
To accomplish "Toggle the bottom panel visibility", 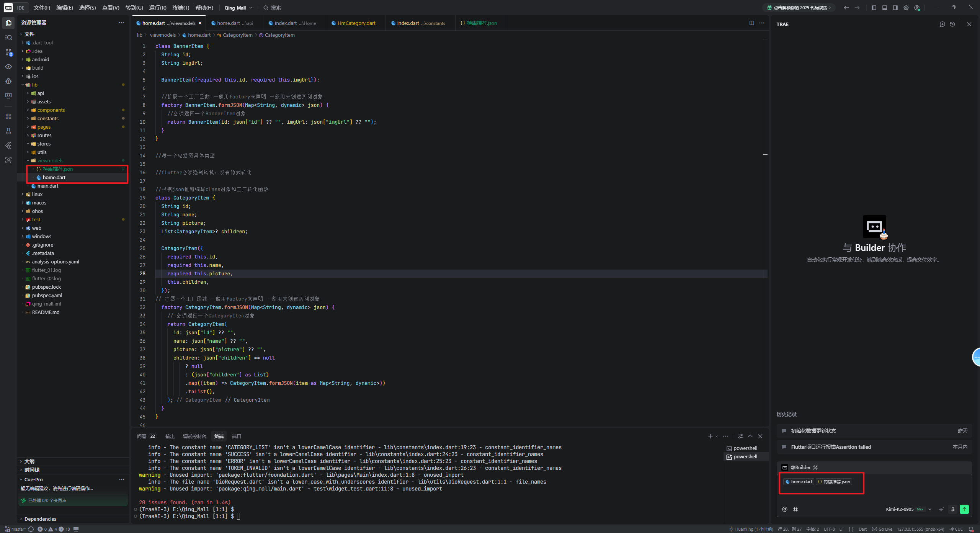I will coord(885,8).
